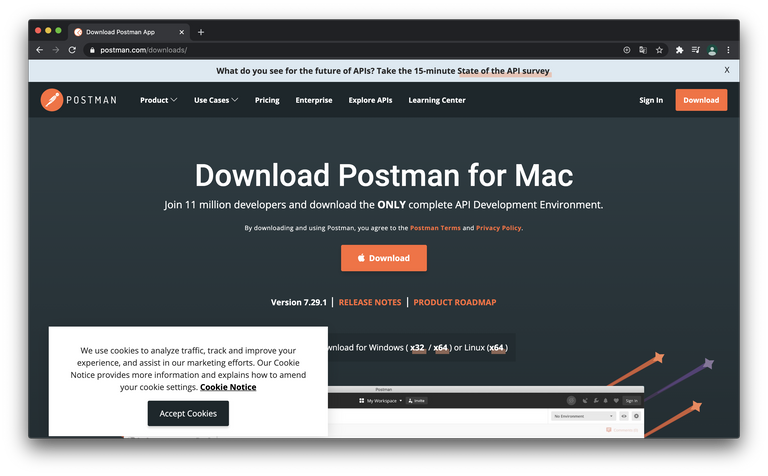The image size is (768, 476).
Task: Open Chrome three-dot menu
Action: 728,50
